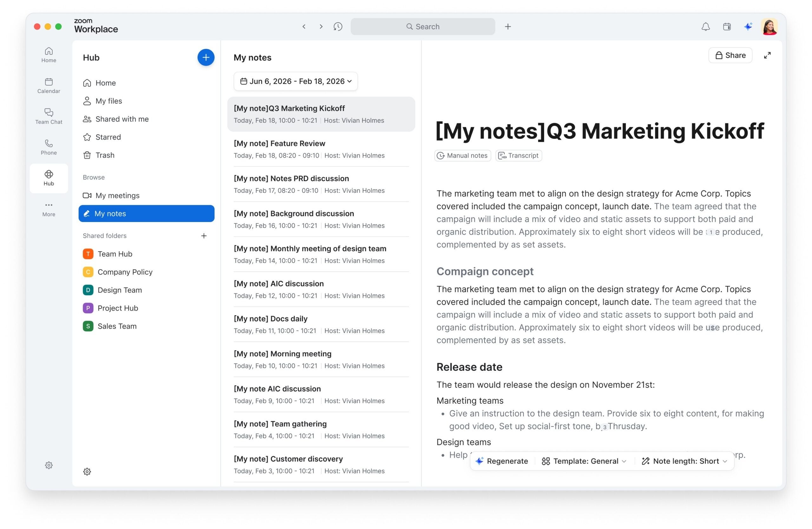Expand the note to full screen
The image size is (812, 529).
click(x=767, y=55)
